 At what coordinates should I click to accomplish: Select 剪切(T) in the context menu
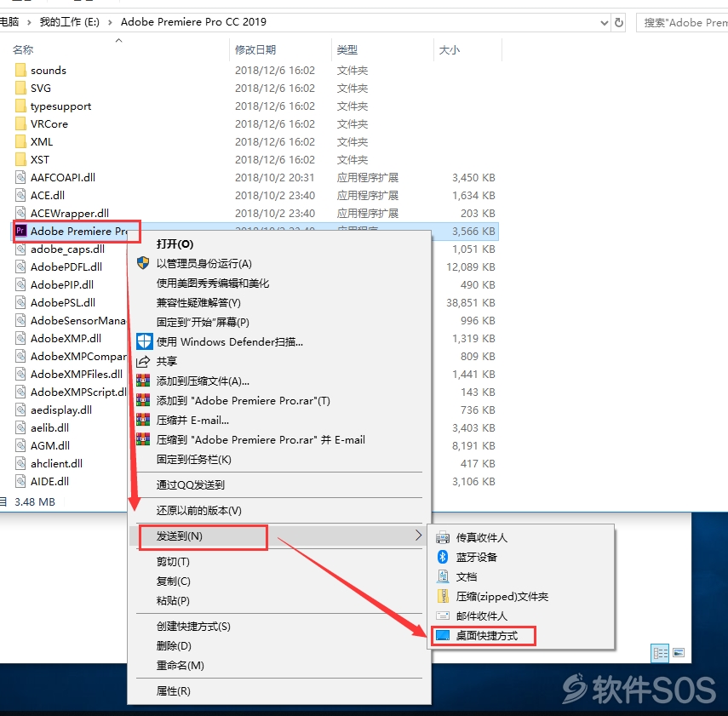point(173,561)
